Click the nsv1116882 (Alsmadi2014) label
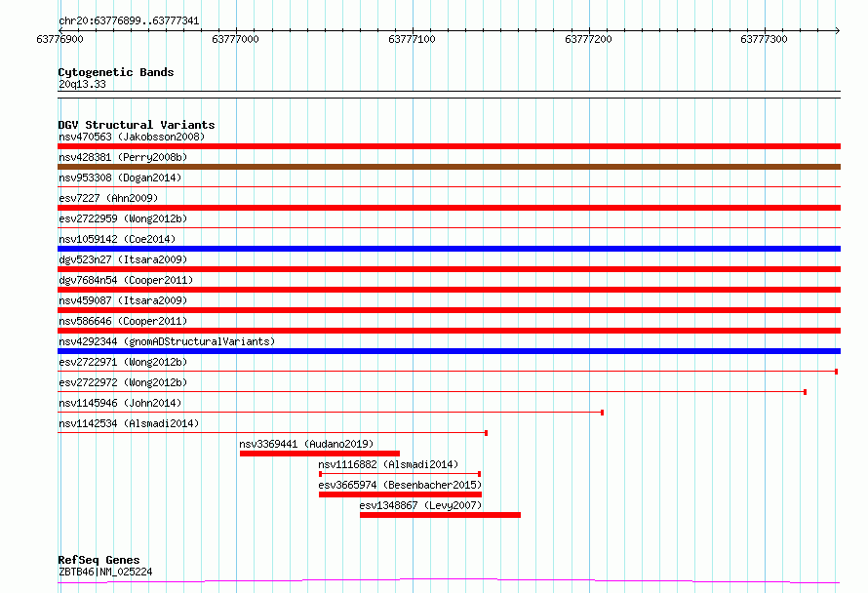The image size is (868, 593). tap(388, 464)
